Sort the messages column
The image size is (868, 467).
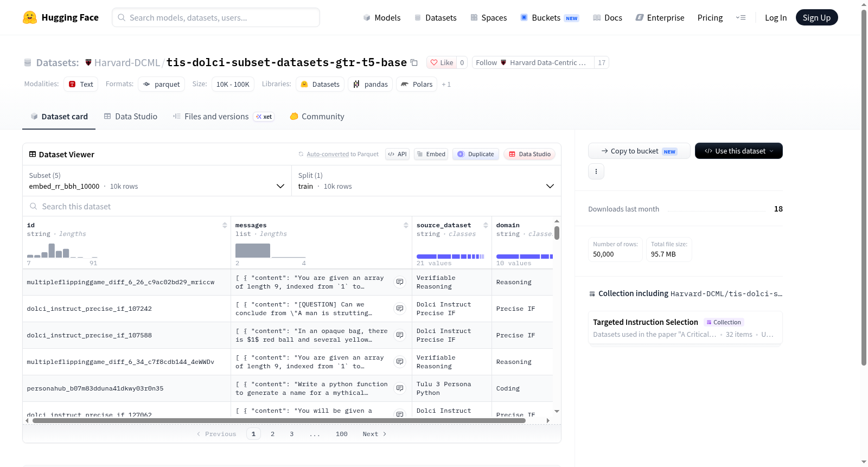coord(406,225)
